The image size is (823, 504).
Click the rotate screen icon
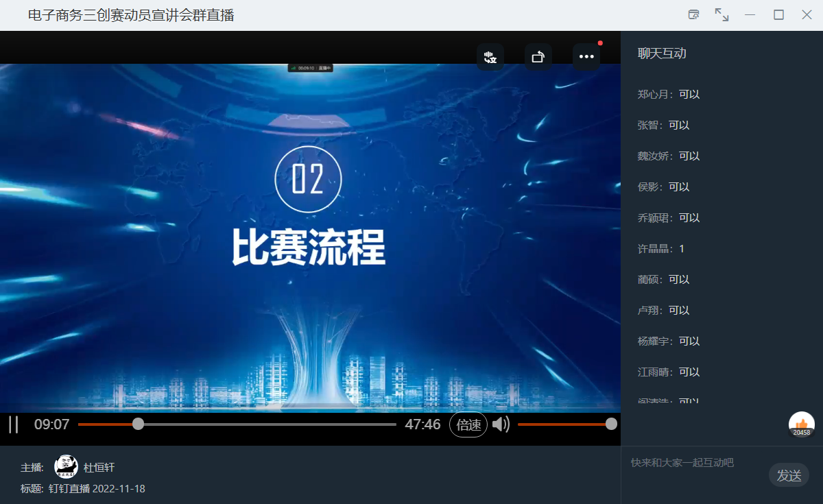(538, 57)
